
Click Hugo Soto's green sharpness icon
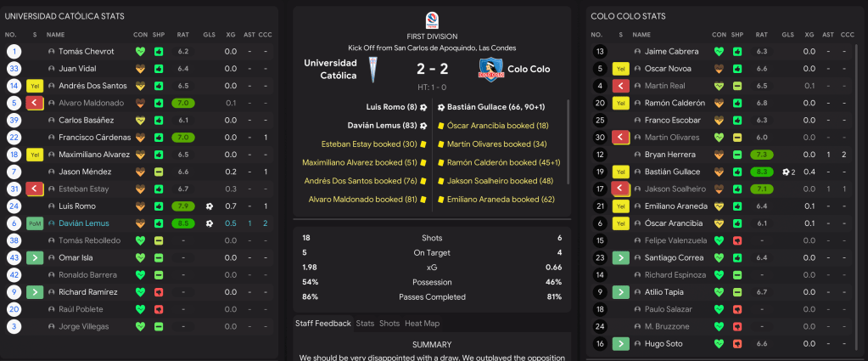[x=737, y=343]
